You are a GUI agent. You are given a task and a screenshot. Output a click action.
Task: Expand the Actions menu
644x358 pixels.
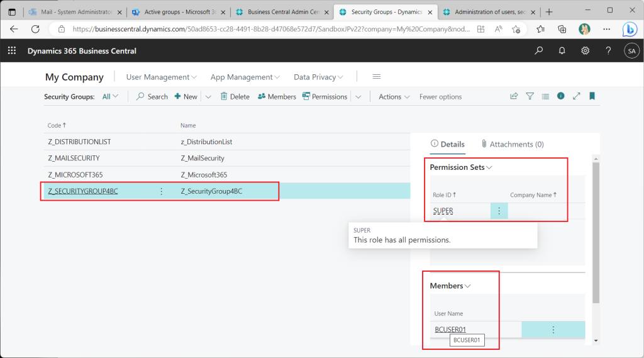(394, 97)
